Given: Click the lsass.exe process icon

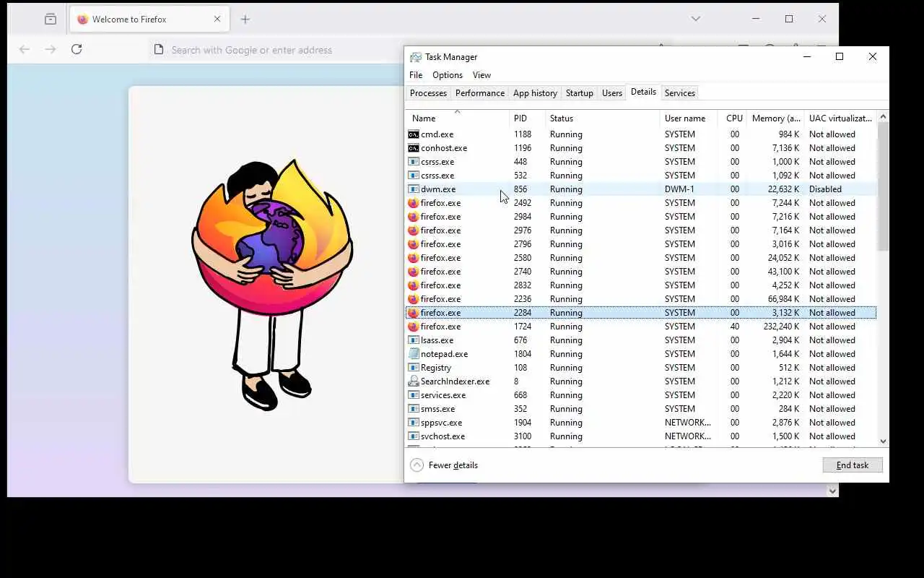Looking at the screenshot, I should [x=413, y=340].
